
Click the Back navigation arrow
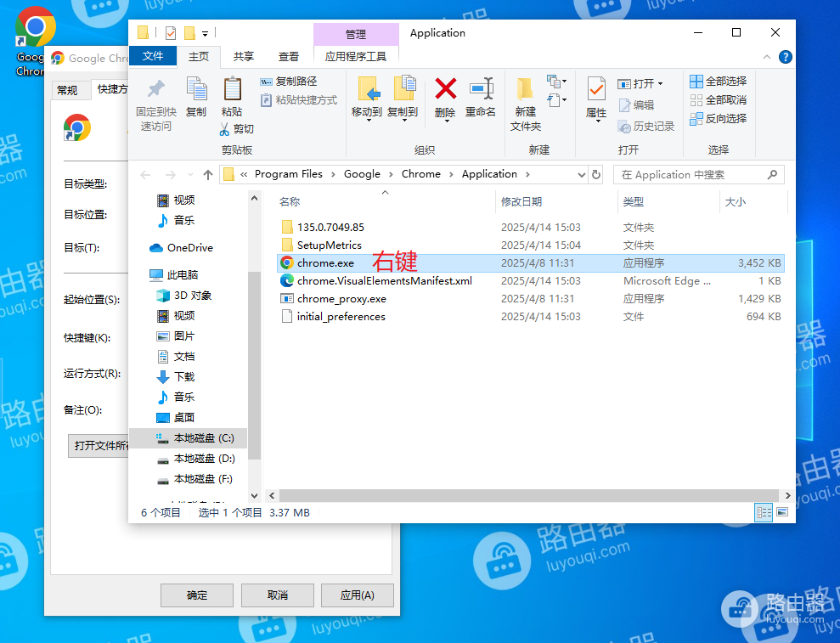tap(145, 175)
